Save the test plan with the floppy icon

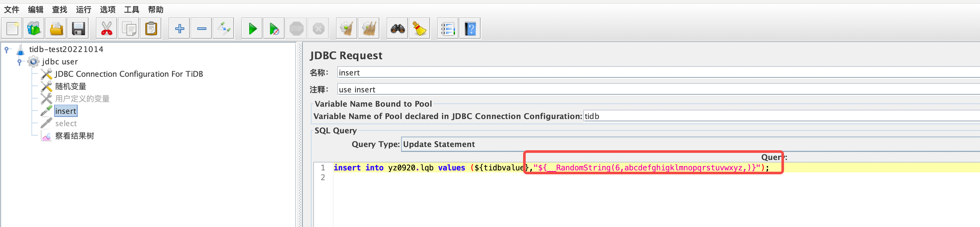click(79, 28)
